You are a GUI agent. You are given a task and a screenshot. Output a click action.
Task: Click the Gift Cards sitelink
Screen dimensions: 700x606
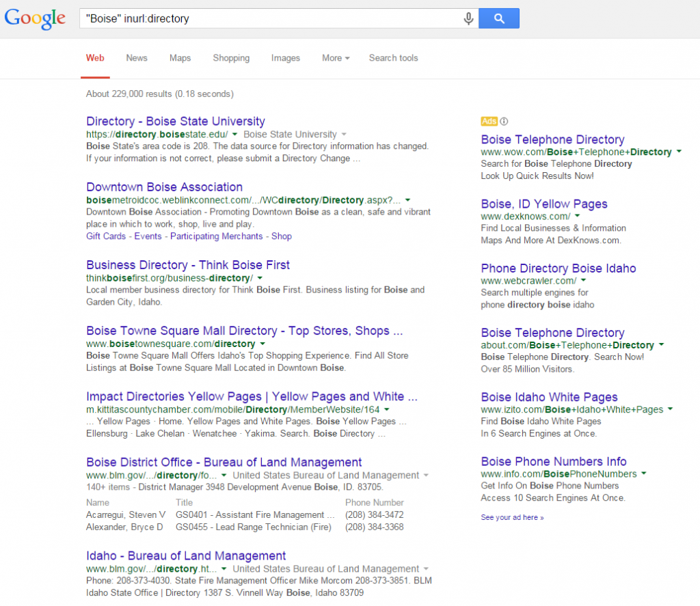point(106,236)
